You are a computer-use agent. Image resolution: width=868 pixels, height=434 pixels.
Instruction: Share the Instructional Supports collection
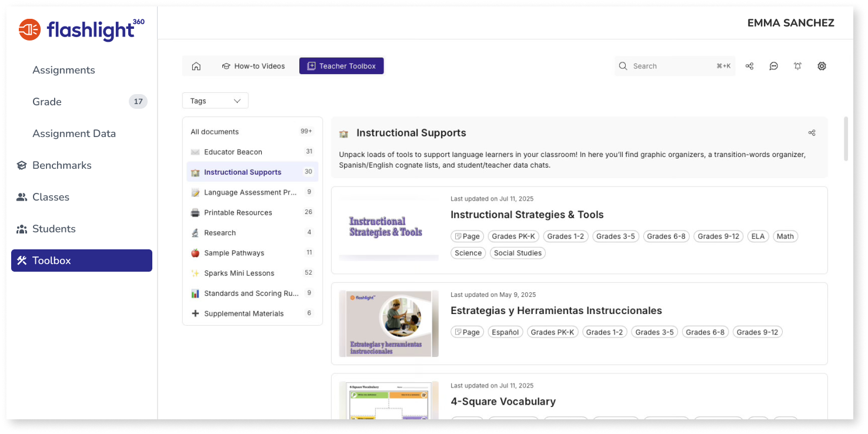pyautogui.click(x=812, y=133)
